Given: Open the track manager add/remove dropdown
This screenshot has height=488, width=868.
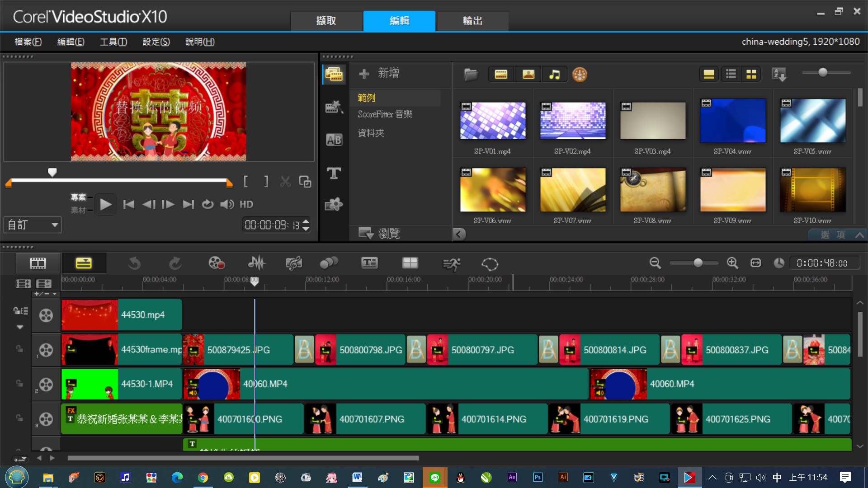Looking at the screenshot, I should [45, 294].
